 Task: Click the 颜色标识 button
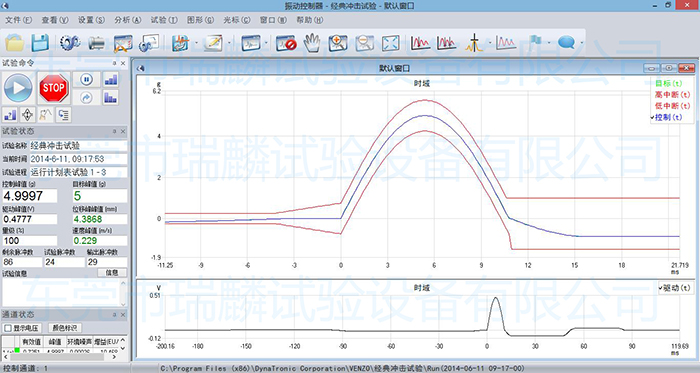point(65,328)
